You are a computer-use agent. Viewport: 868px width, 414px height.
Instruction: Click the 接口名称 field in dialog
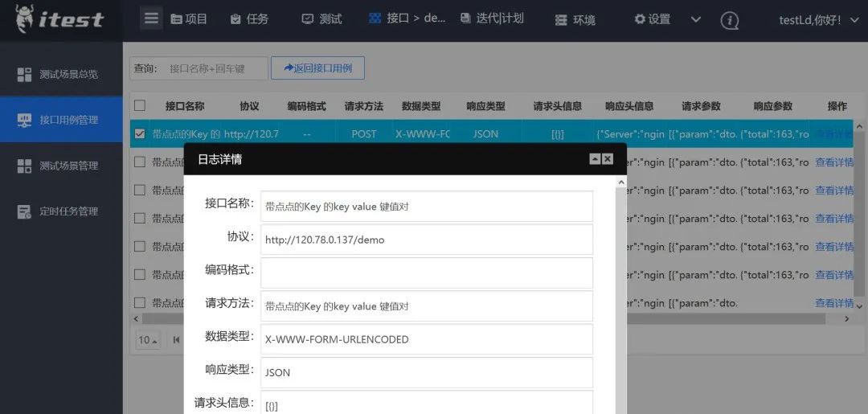tap(427, 207)
